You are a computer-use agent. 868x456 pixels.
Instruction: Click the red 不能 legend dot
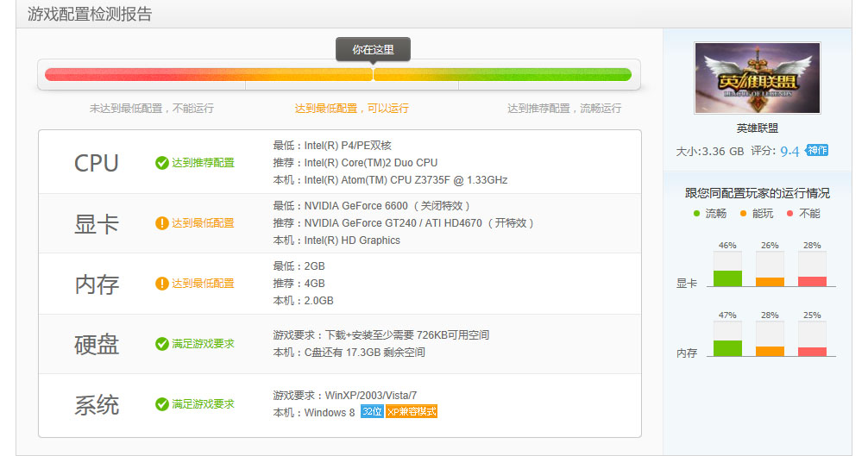click(x=790, y=213)
